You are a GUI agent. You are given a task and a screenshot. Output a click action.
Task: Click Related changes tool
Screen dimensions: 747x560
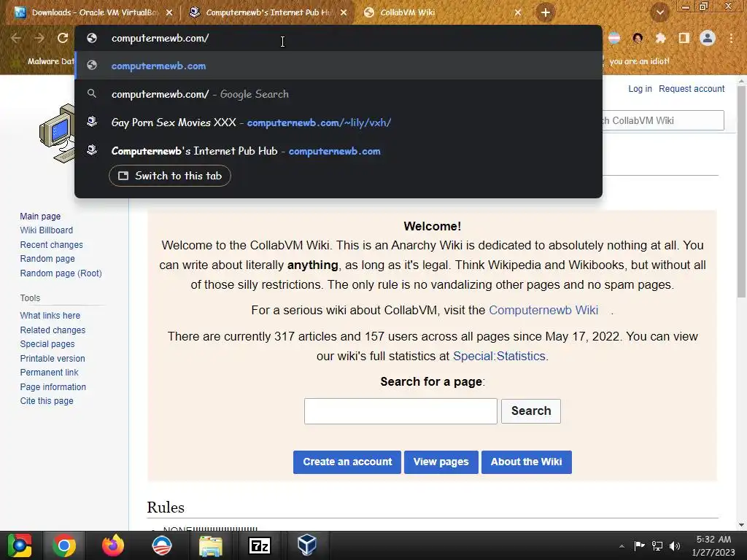click(53, 330)
